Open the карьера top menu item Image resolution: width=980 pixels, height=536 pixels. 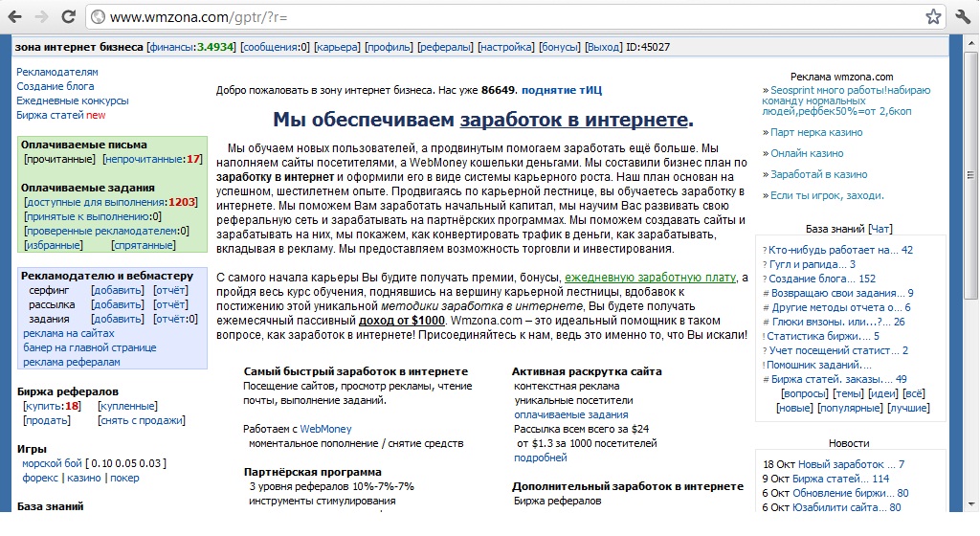pos(337,47)
